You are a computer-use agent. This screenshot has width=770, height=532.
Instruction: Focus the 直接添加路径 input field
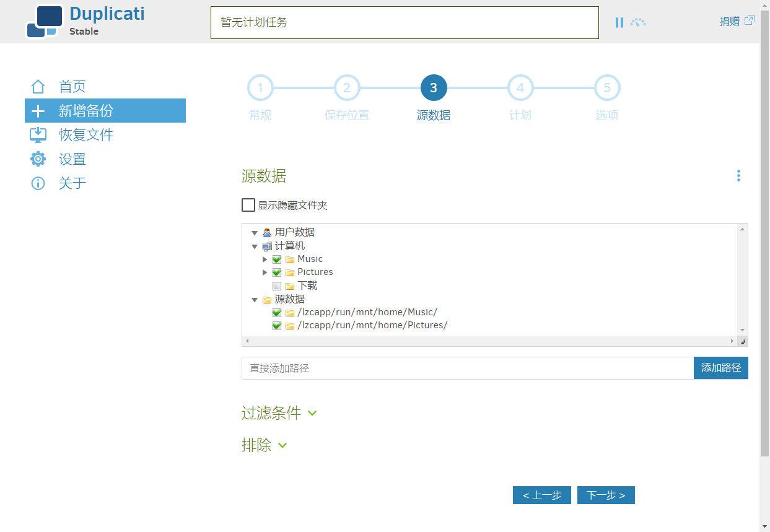pos(468,368)
